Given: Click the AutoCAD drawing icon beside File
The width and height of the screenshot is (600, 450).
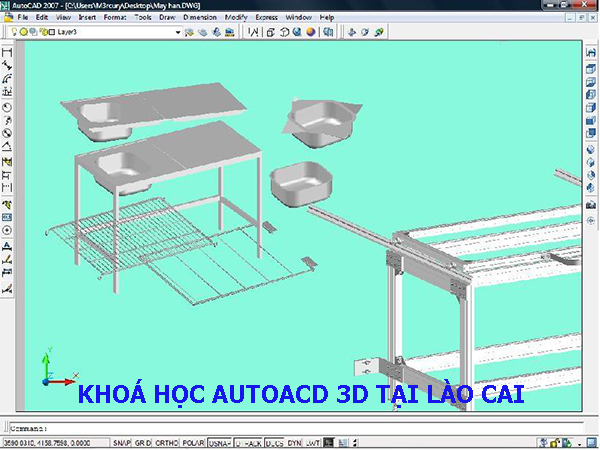Looking at the screenshot, I should coord(8,17).
